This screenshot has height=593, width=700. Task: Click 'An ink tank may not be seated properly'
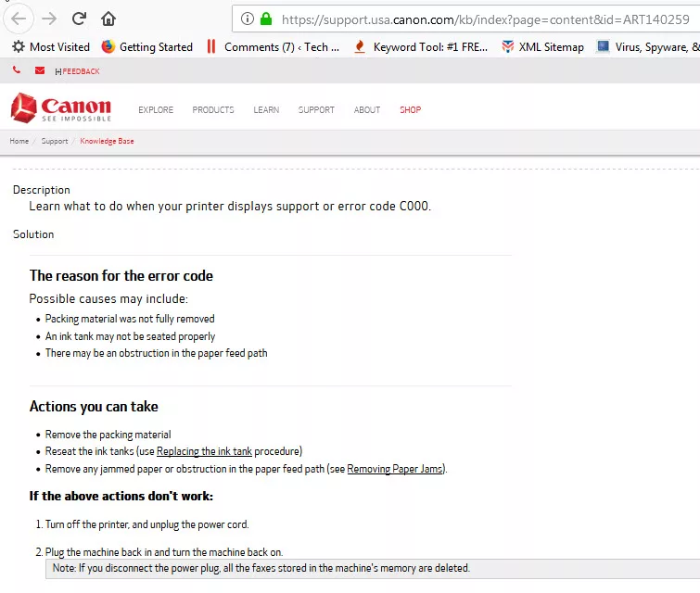click(x=130, y=336)
